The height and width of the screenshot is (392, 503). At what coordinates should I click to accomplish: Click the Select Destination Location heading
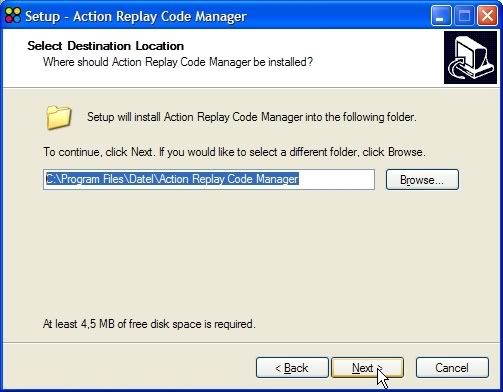pyautogui.click(x=106, y=46)
